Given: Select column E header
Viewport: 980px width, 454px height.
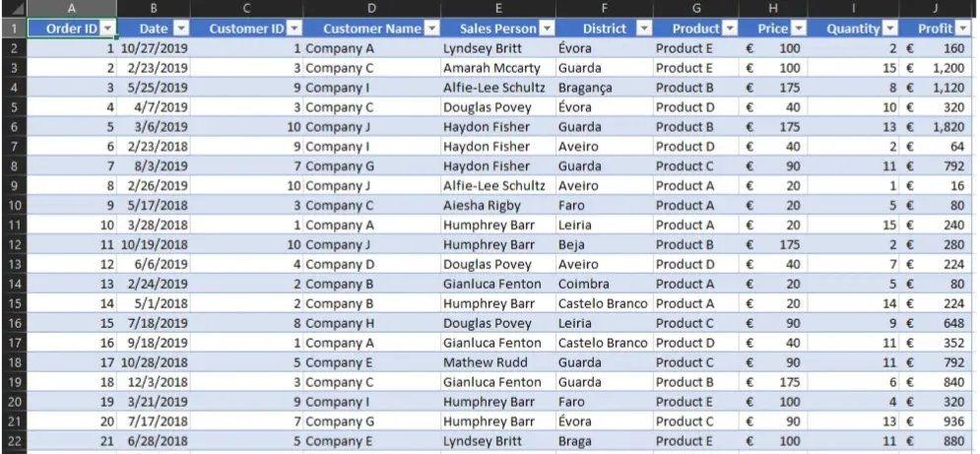Looking at the screenshot, I should click(x=498, y=8).
